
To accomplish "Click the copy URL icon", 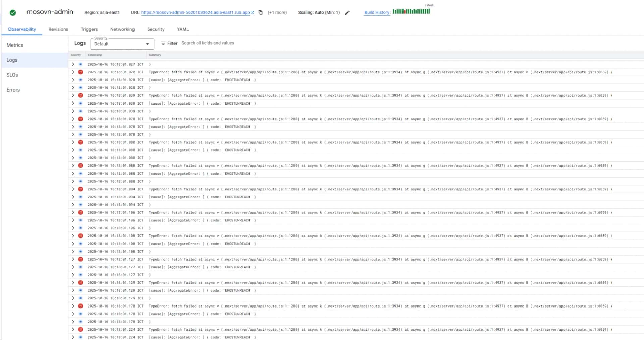I will 260,12.
